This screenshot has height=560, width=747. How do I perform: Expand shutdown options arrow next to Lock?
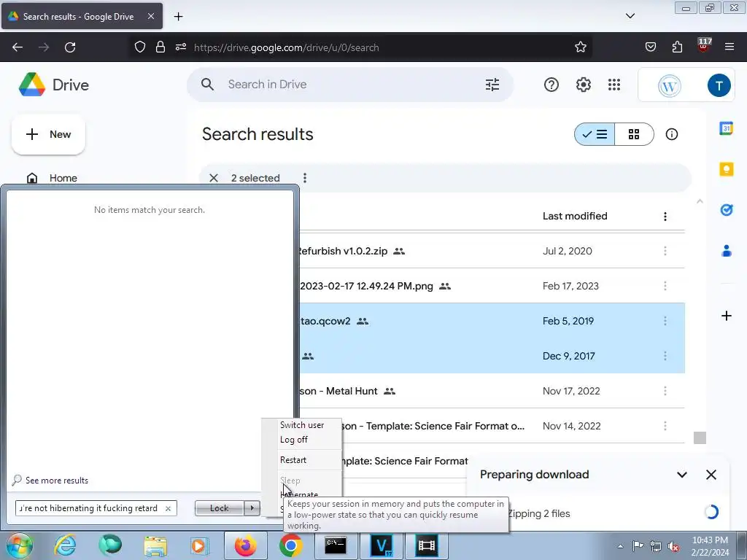pyautogui.click(x=252, y=508)
